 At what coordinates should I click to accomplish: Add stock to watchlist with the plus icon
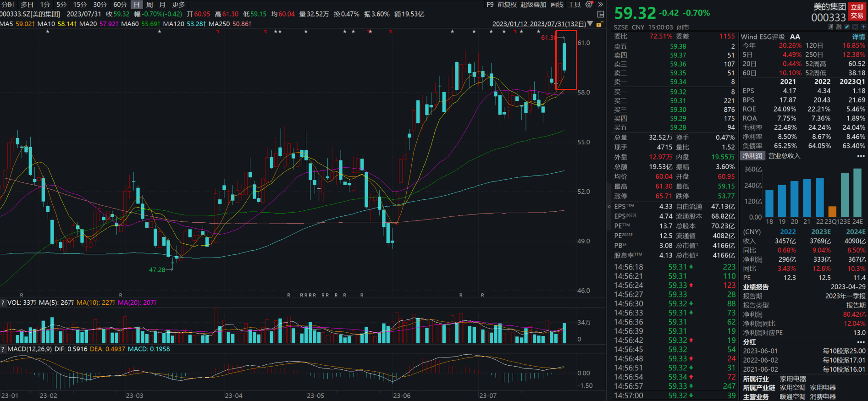(863, 27)
